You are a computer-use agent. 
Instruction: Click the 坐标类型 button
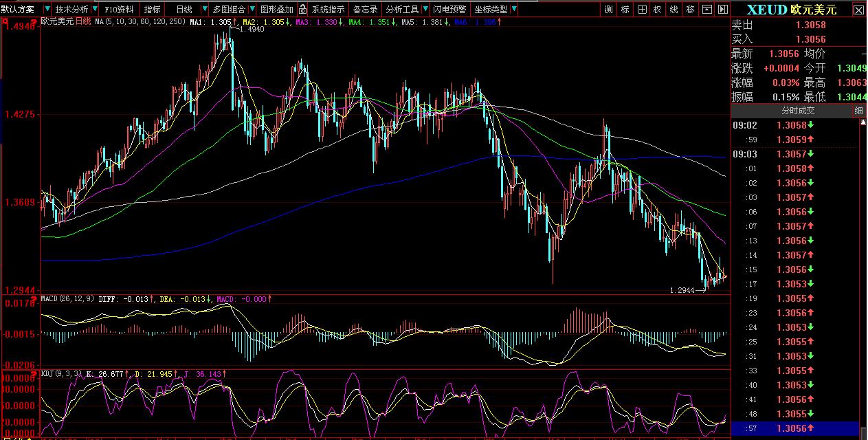coord(491,9)
